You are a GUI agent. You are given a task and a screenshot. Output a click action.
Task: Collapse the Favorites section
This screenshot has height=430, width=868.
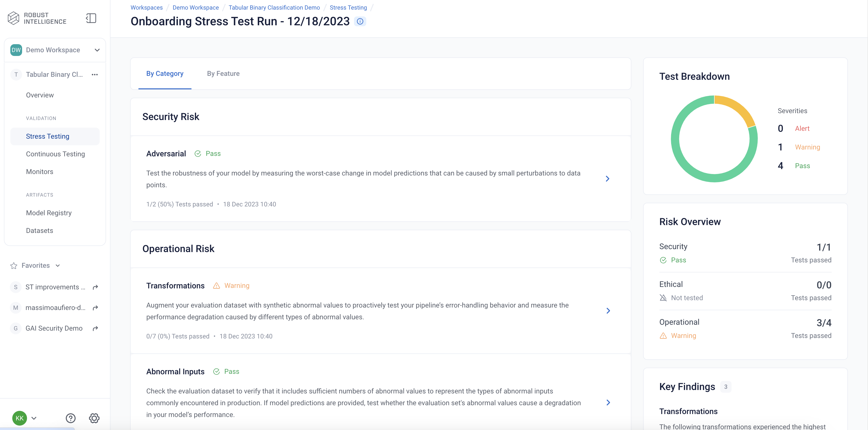(58, 266)
